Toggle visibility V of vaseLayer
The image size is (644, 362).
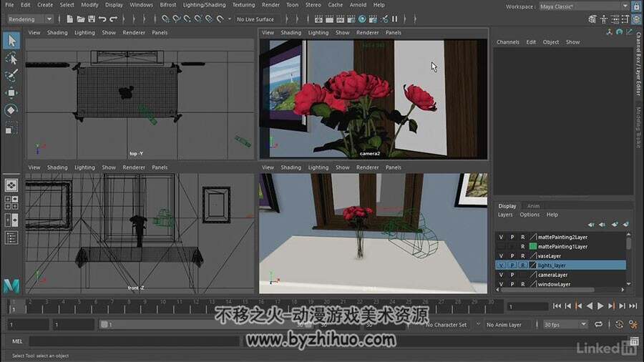[x=501, y=256]
